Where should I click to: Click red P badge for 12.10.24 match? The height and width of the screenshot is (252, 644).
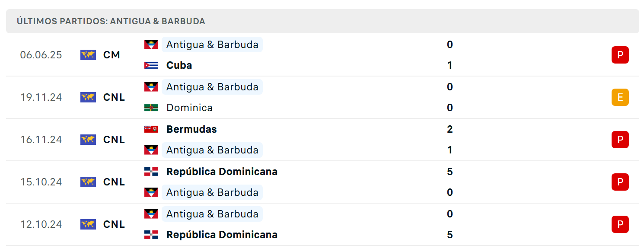pos(620,224)
